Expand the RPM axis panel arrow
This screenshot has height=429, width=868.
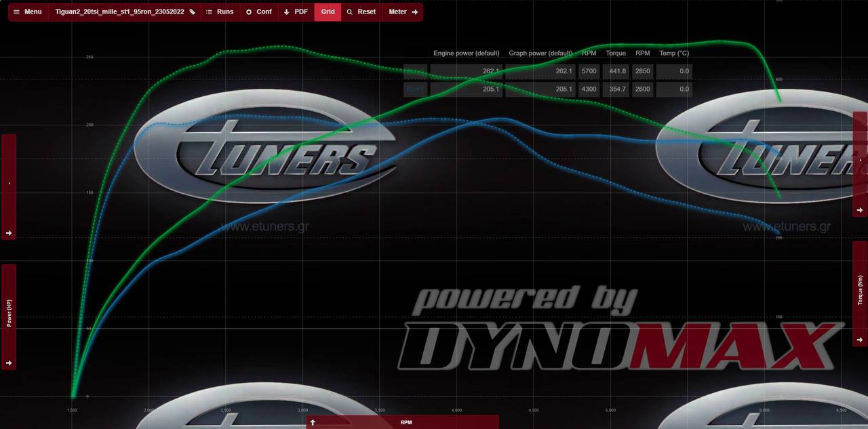(313, 422)
